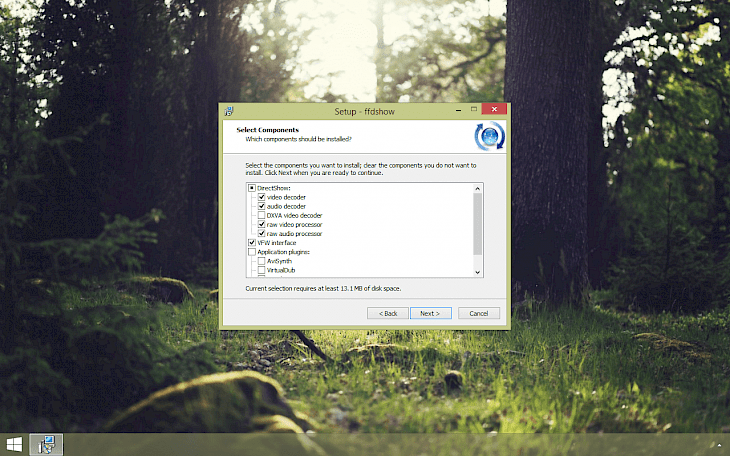The width and height of the screenshot is (730, 456).
Task: Click the component list scroll down arrow
Action: [x=477, y=272]
